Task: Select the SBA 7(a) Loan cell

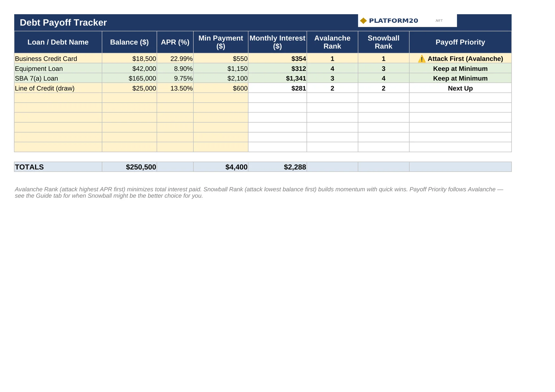Action: 58,78
